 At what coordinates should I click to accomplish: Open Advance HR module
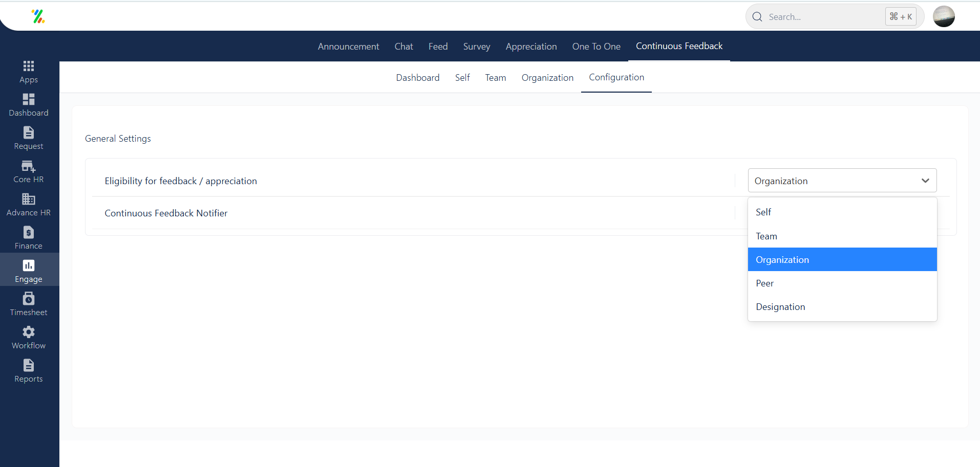coord(29,205)
